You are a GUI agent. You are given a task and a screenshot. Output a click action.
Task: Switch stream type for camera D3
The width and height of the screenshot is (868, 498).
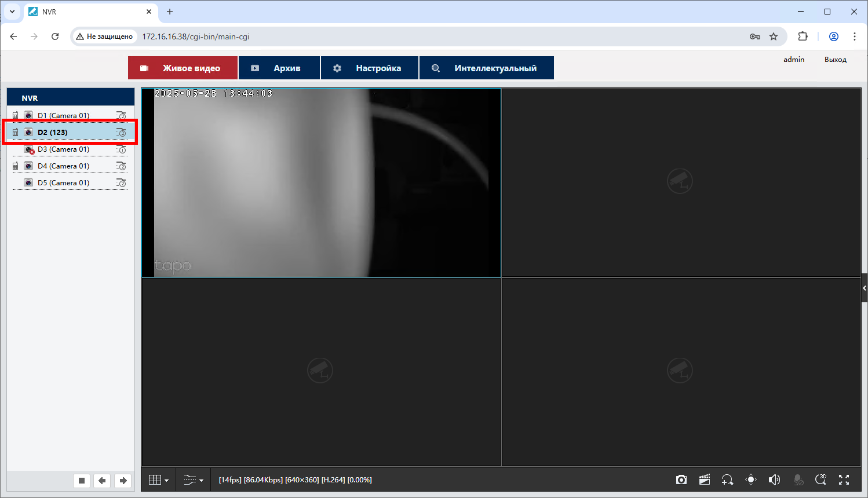tap(121, 149)
